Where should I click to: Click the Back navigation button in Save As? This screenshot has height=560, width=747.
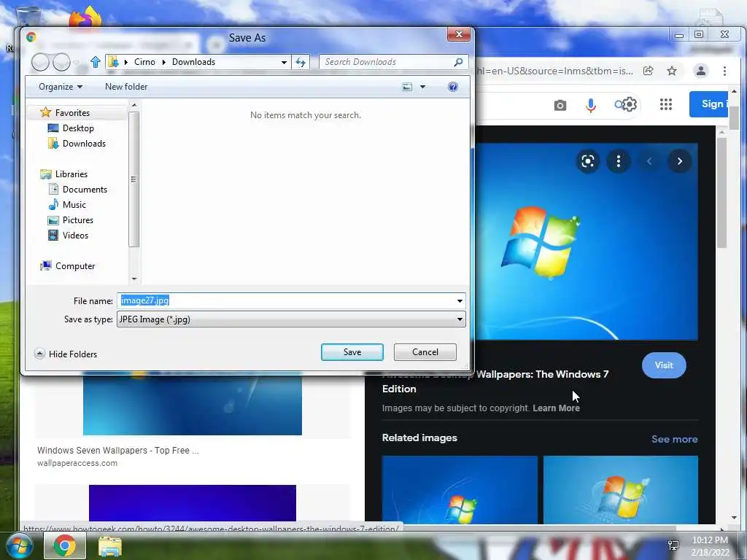pos(41,62)
